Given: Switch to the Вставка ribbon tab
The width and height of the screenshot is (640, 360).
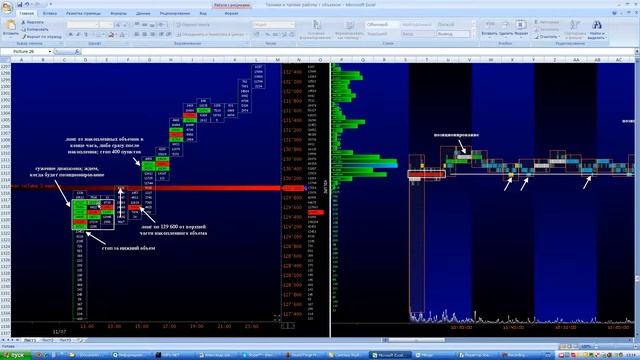Looking at the screenshot, I should coord(50,13).
